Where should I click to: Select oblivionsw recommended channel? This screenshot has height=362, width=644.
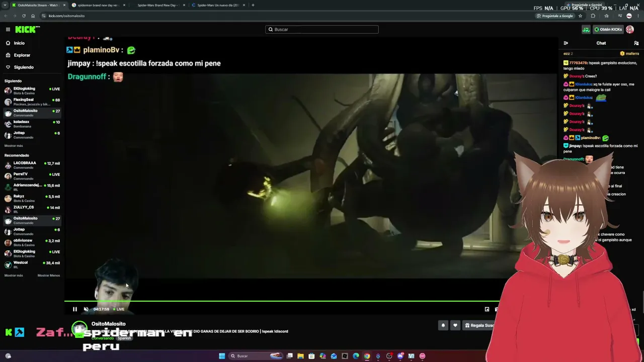pos(32,242)
